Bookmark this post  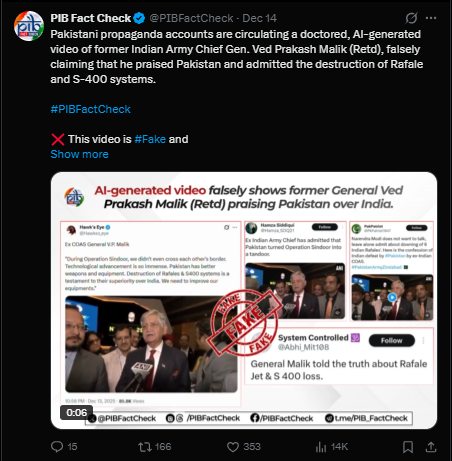(408, 447)
